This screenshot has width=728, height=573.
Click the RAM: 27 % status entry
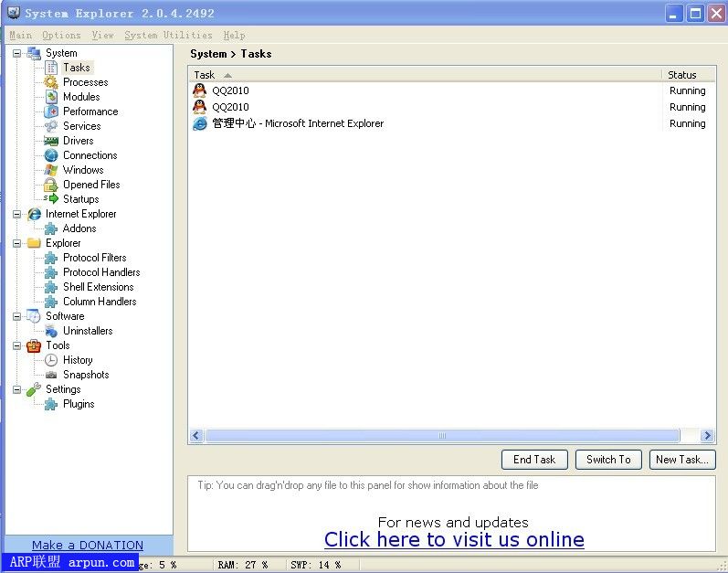tap(243, 565)
